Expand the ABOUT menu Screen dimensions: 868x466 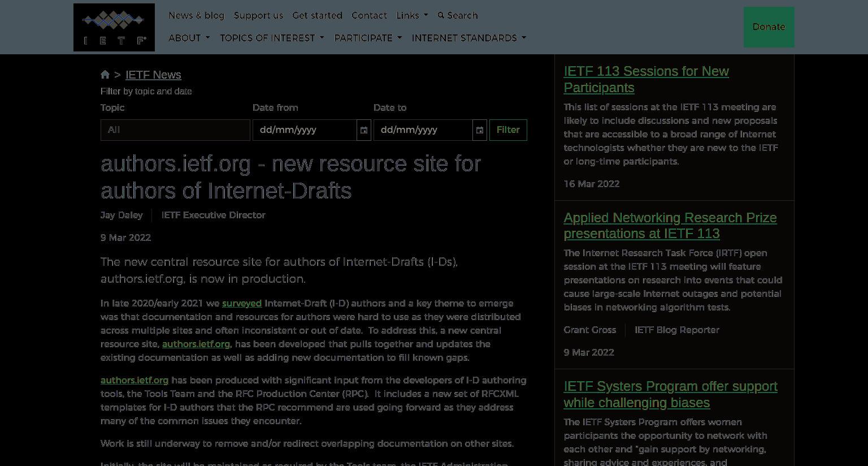[x=189, y=38]
